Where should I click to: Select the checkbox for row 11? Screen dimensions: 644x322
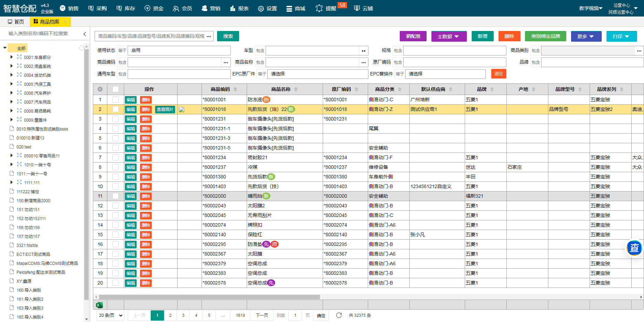click(116, 196)
